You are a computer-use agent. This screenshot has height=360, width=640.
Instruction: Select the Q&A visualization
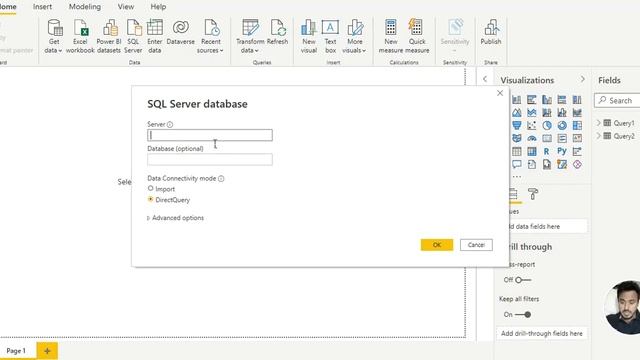[x=517, y=164]
